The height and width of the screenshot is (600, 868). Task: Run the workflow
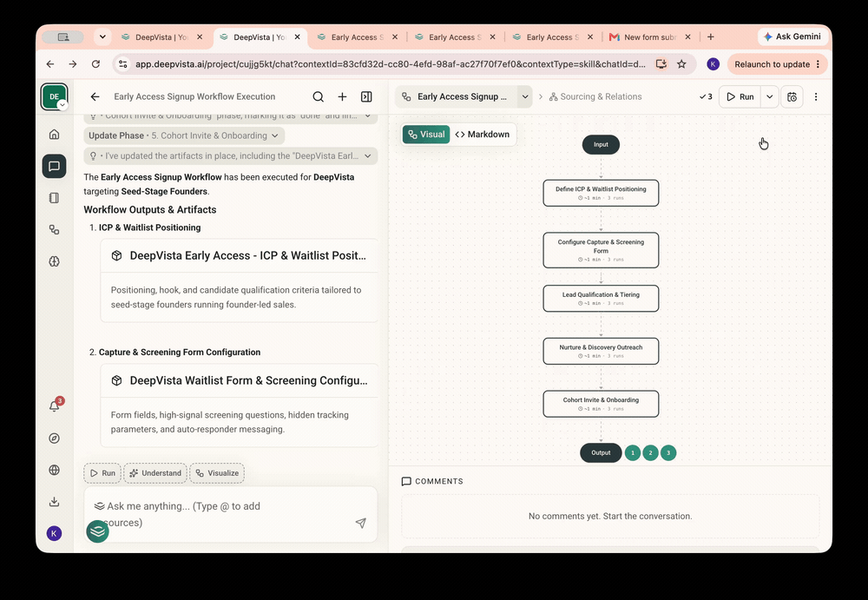coord(740,97)
